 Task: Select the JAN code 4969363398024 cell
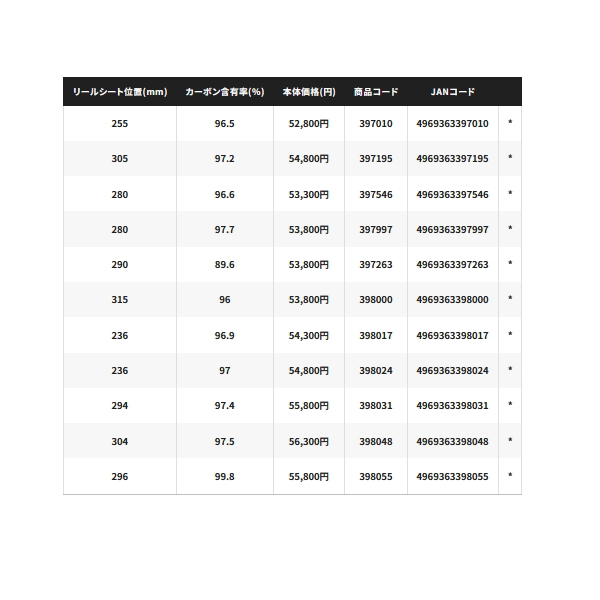click(x=453, y=370)
